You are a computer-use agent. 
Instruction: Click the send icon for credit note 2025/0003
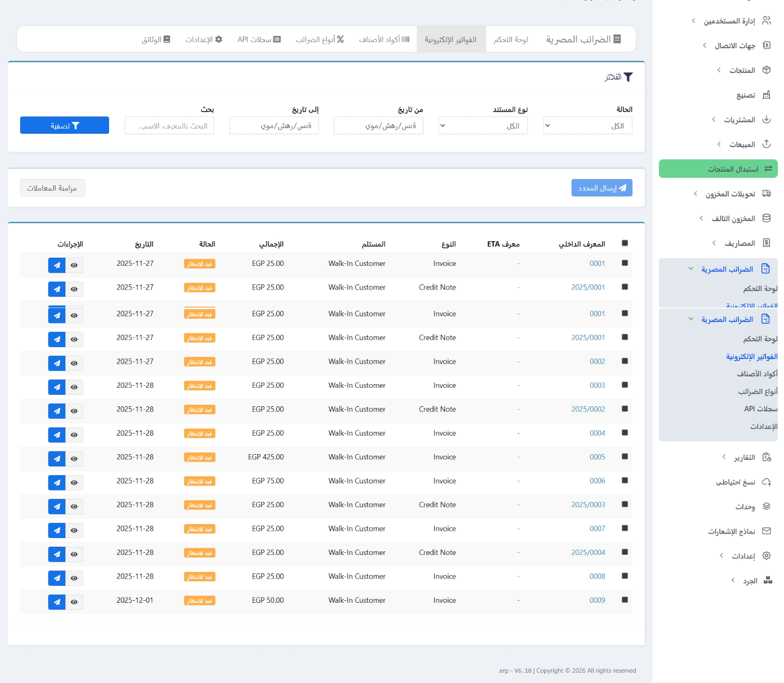(x=57, y=506)
